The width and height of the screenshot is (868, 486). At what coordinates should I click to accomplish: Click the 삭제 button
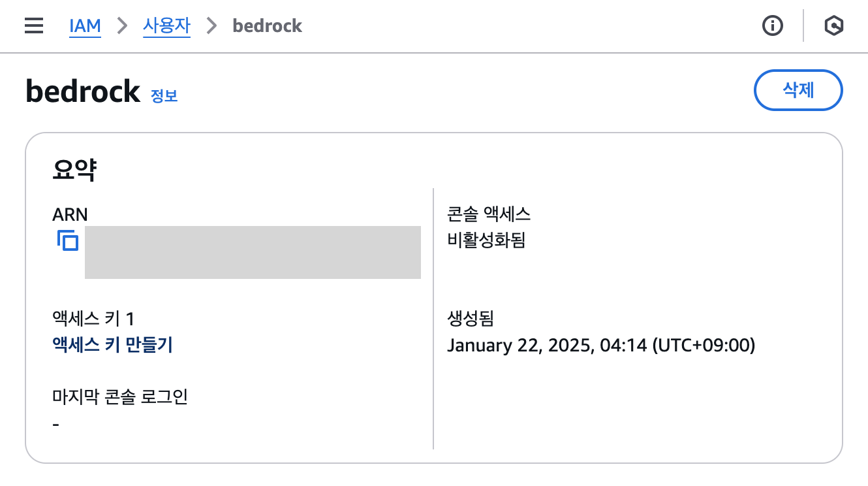(798, 90)
